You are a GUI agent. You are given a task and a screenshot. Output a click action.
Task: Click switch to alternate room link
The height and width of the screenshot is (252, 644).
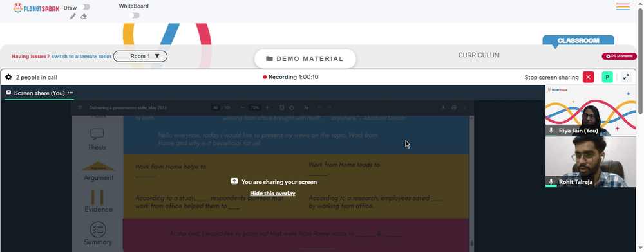81,57
